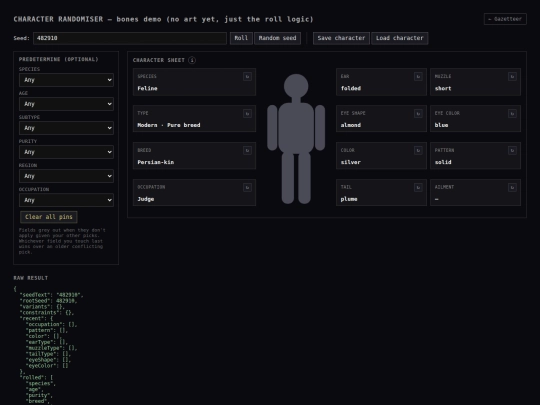Click the "CHARACTER SHEET" heading text
540x405 pixels.
click(159, 60)
